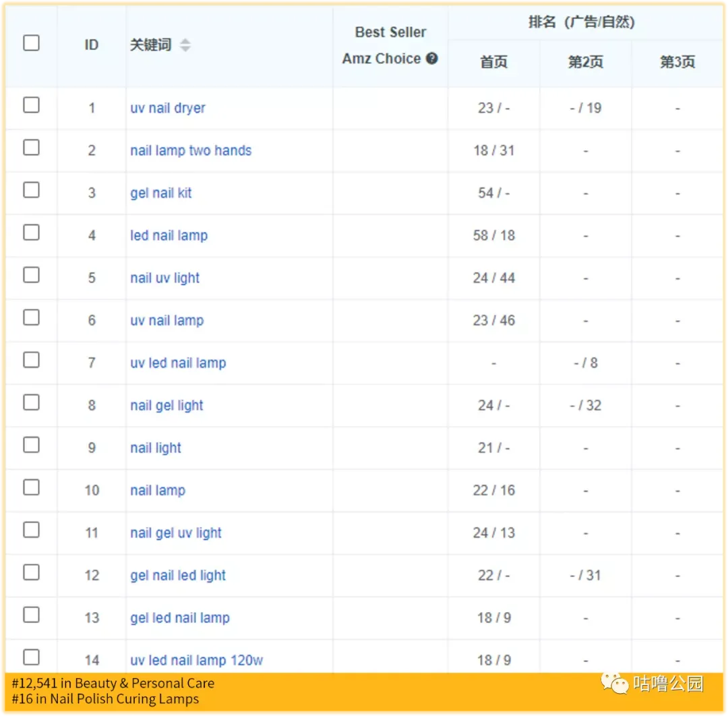Viewport: 728px width, 716px height.
Task: Open the nail gel light keyword
Action: [x=166, y=405]
